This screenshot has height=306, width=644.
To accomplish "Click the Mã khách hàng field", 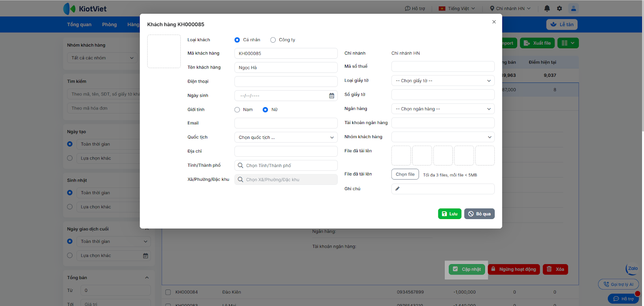I will tap(286, 54).
